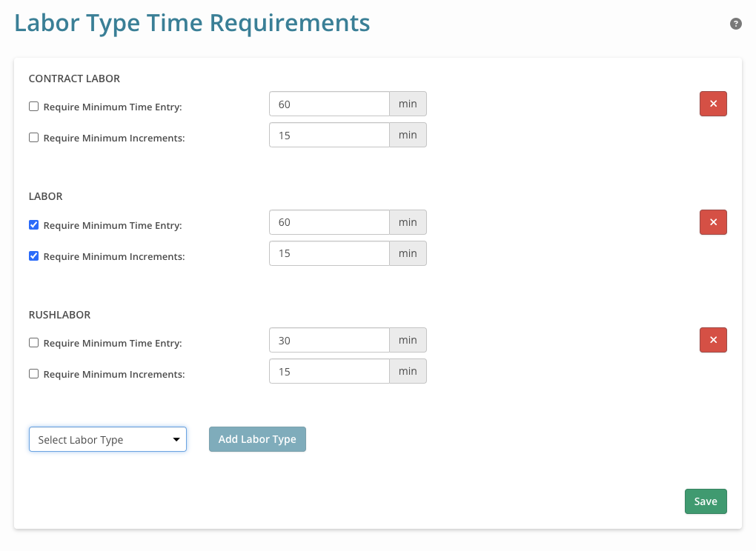Open the Select Labor Type dropdown
Image resolution: width=756 pixels, height=551 pixels.
pyautogui.click(x=107, y=439)
